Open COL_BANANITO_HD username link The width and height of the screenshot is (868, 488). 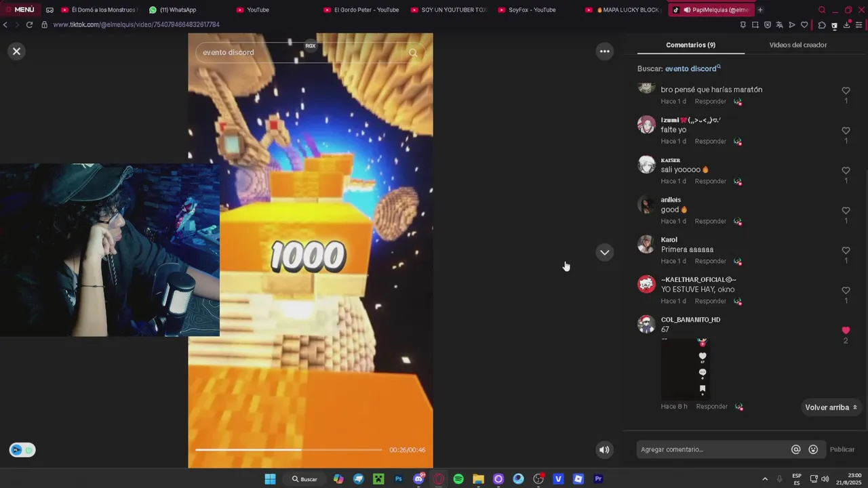coord(690,320)
